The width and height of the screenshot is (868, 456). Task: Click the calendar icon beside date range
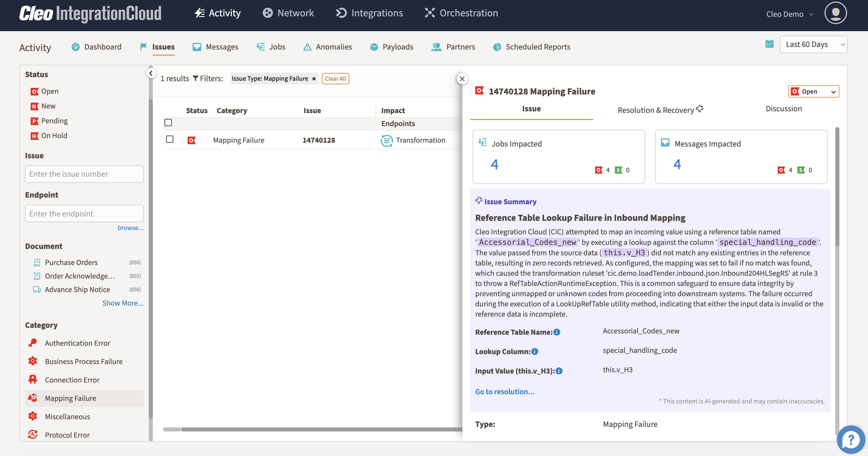tap(769, 44)
